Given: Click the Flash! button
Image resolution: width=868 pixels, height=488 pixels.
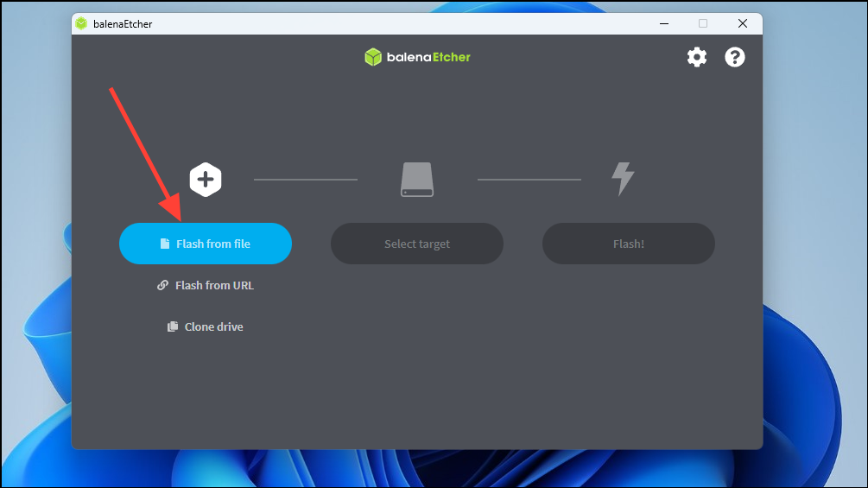Looking at the screenshot, I should (628, 244).
